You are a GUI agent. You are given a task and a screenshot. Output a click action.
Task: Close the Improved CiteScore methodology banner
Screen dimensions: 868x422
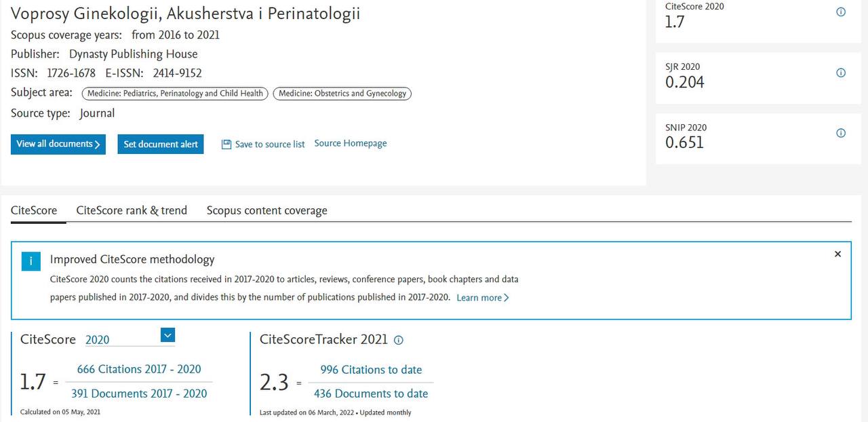point(837,254)
